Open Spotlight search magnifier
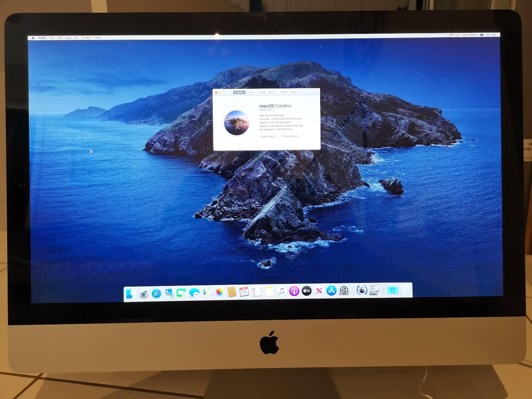 pos(488,35)
